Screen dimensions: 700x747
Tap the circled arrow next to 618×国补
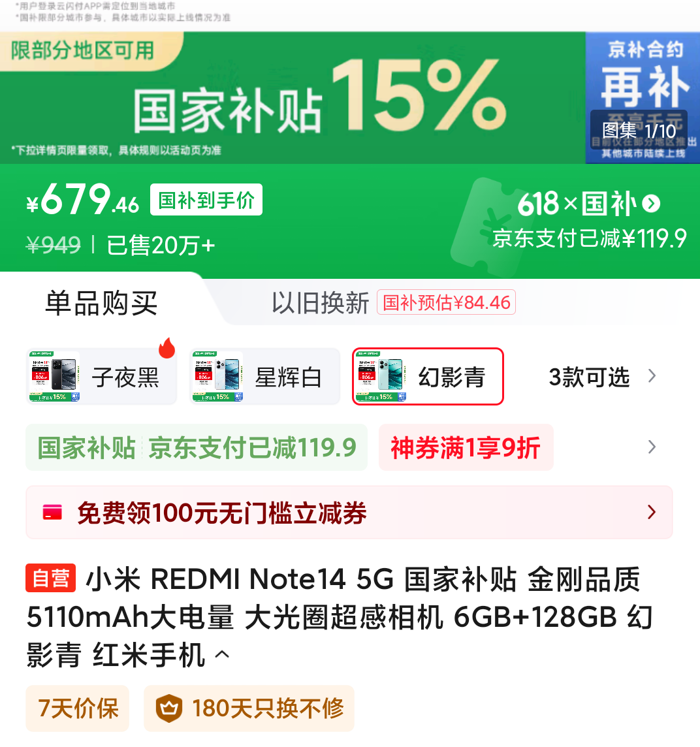pos(651,204)
